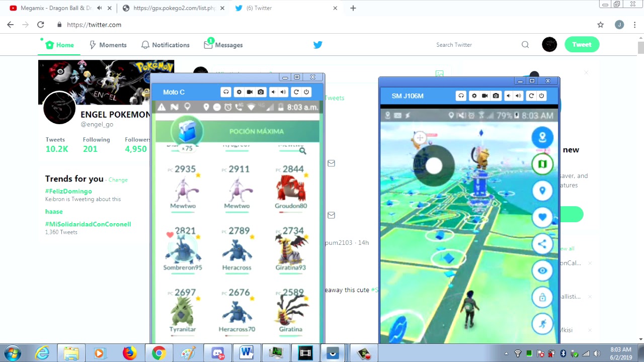Click power icon in Moto C toolbar
Image resolution: width=644 pixels, height=362 pixels.
(x=306, y=92)
